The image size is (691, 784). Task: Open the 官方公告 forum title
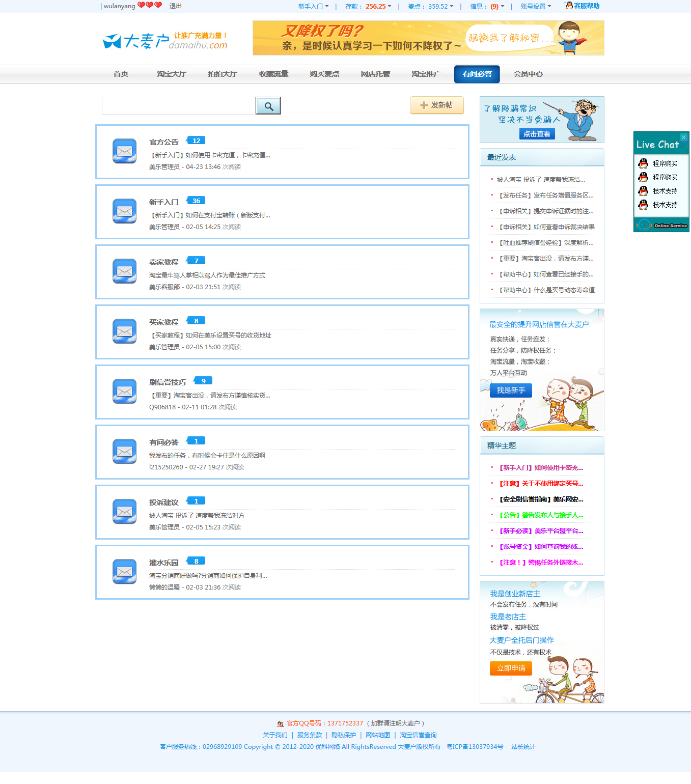(164, 142)
